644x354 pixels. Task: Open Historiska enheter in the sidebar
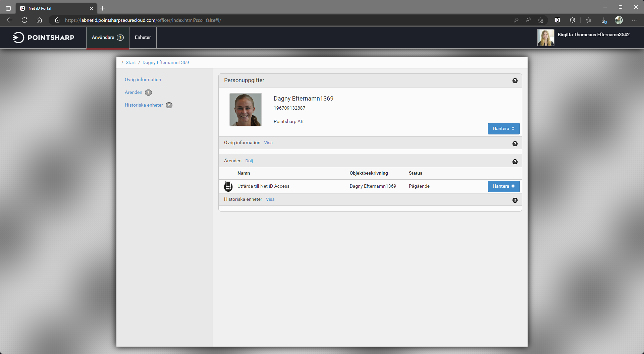coord(144,105)
